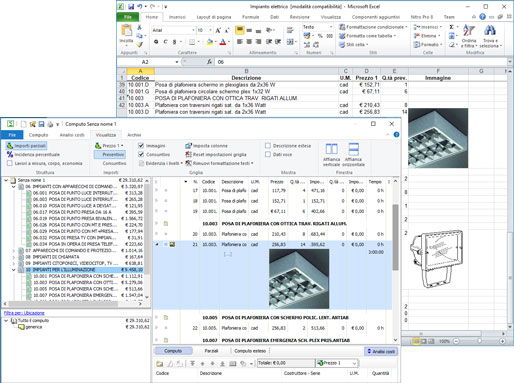Expand the 07 Apparecchi di comando node
The height and width of the screenshot is (383, 514).
click(13, 250)
